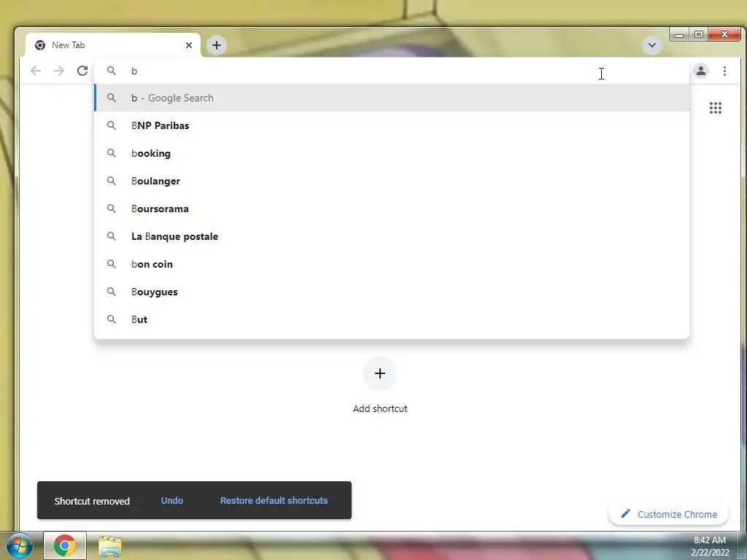Viewport: 747px width, 560px height.
Task: Click the magnifier icon beside But
Action: point(111,319)
